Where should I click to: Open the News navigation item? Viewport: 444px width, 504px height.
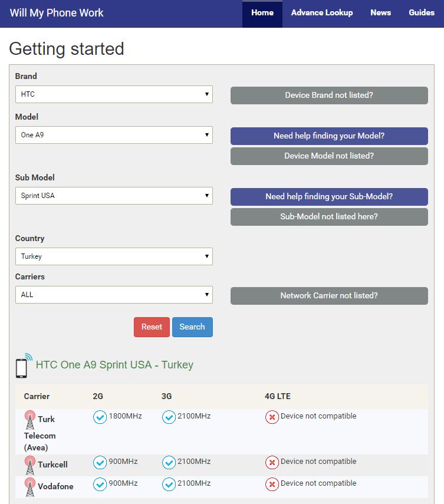pos(381,13)
